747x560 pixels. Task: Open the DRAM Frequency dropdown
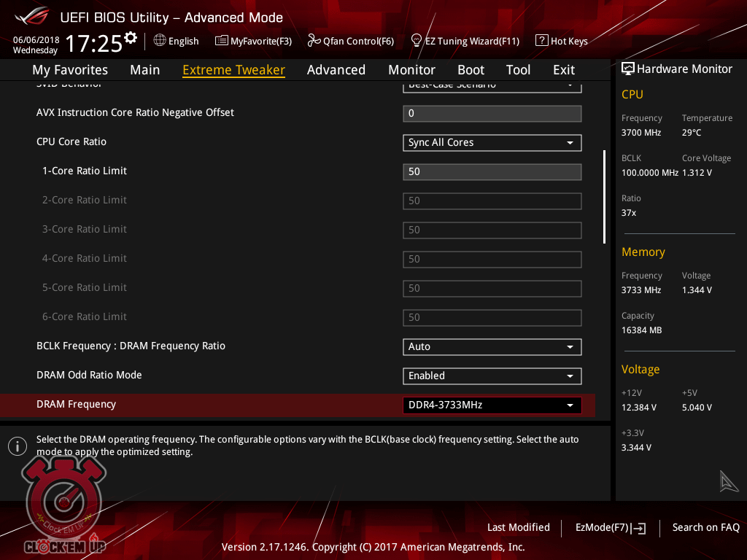pos(492,405)
